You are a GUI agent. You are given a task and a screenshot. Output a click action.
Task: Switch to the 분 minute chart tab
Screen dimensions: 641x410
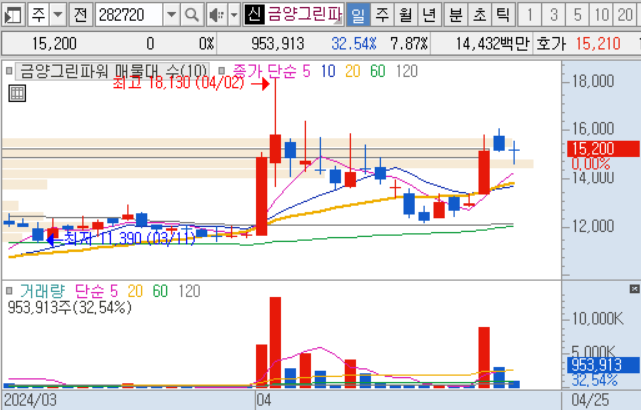455,15
